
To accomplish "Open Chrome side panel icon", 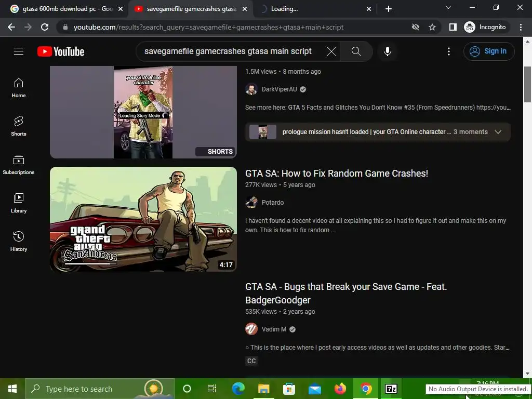I will pos(453,27).
